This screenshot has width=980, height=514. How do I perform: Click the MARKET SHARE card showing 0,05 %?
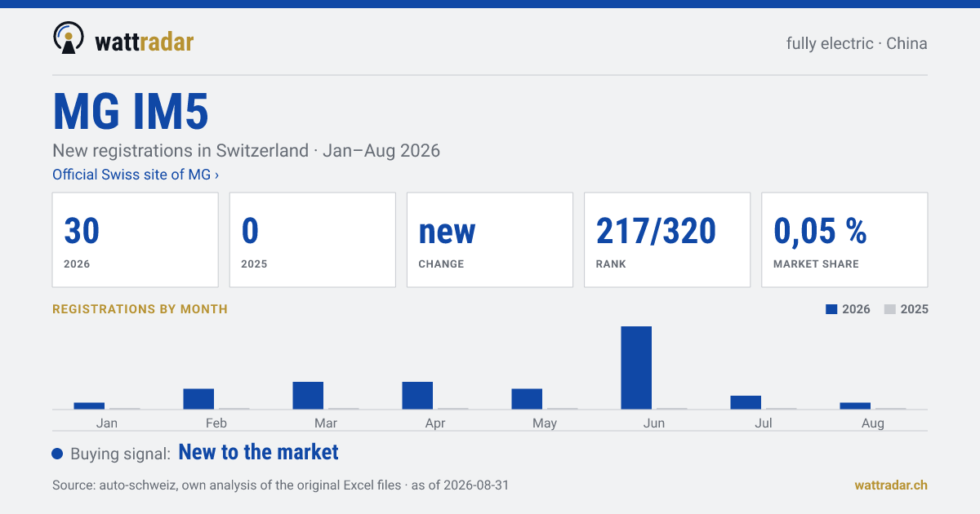(844, 240)
